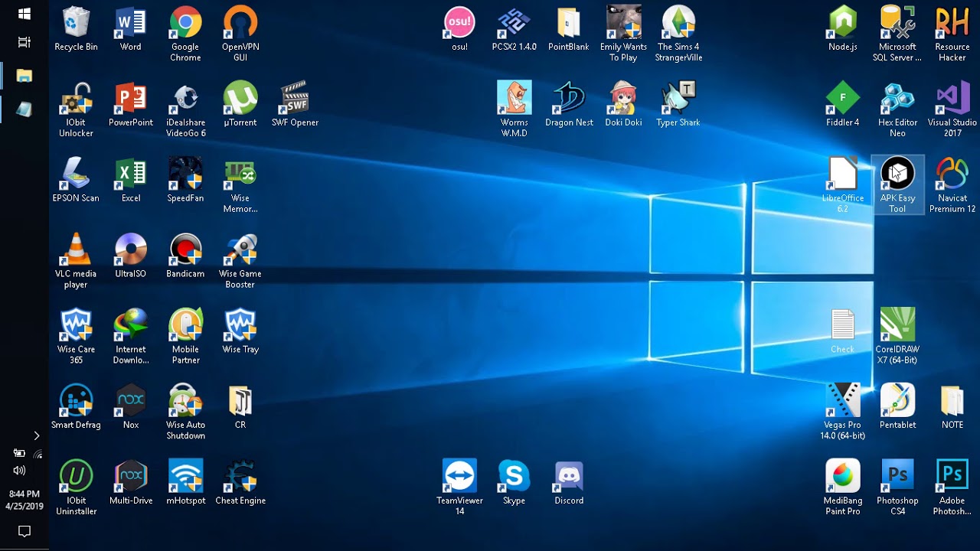This screenshot has width=980, height=551.
Task: Select the Check text file icon
Action: pyautogui.click(x=843, y=332)
